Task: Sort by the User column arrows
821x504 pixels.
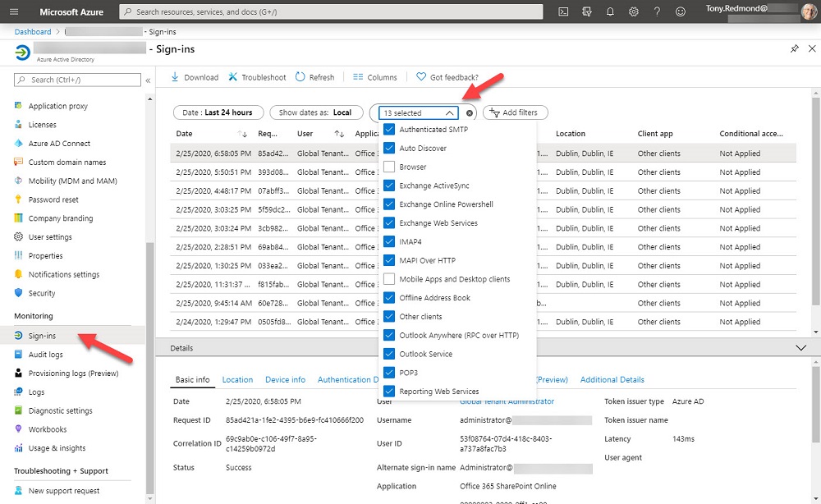Action: pos(339,134)
